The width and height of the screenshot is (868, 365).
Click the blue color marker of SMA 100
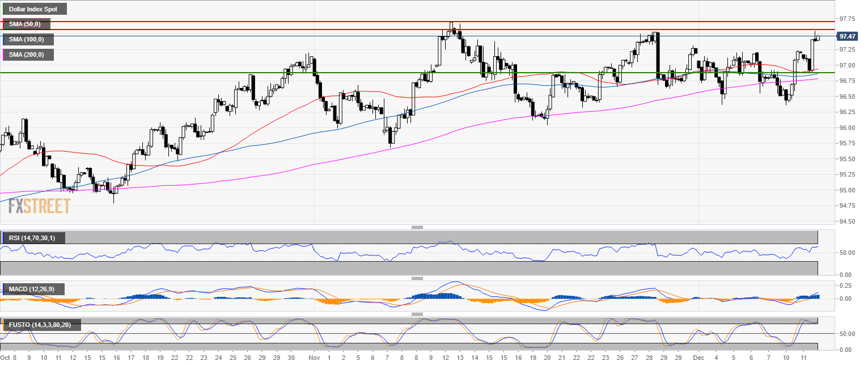click(3, 40)
